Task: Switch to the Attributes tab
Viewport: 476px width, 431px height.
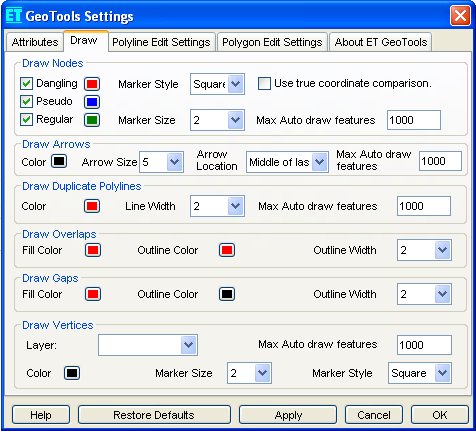Action: 34,42
